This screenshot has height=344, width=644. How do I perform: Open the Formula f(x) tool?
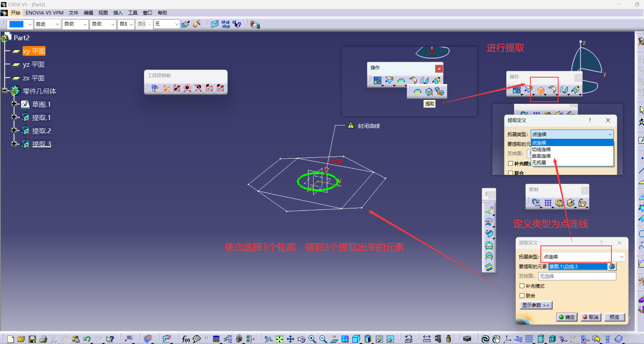pos(185,339)
